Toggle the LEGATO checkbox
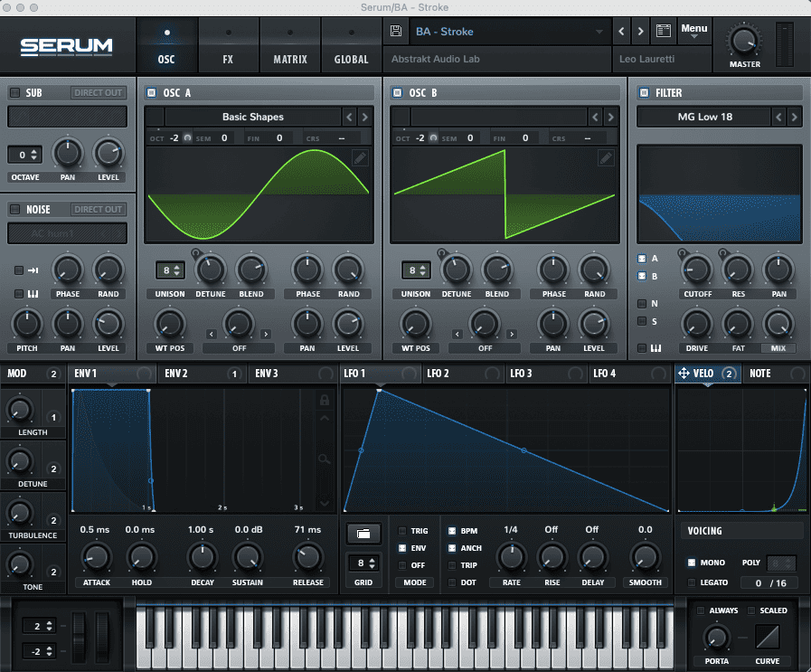This screenshot has height=672, width=811. 692,582
